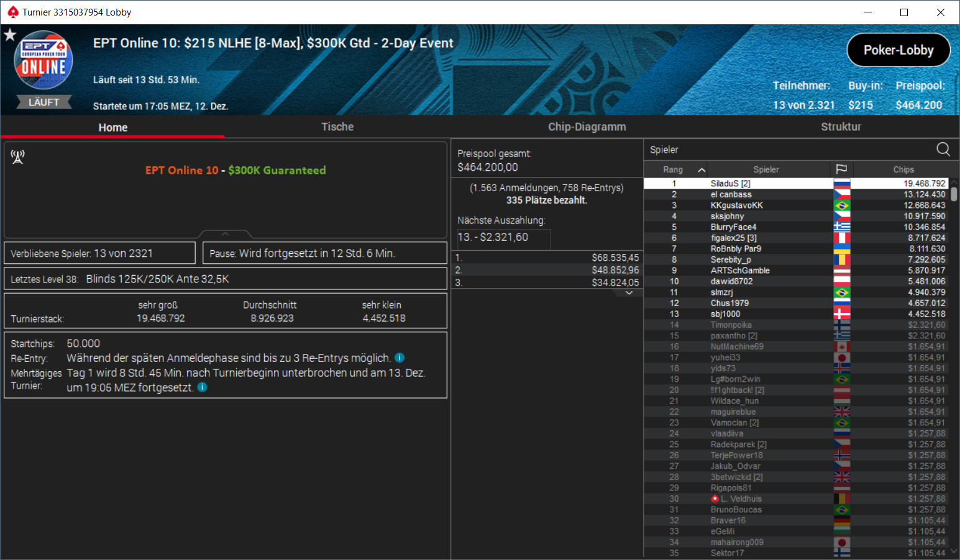Open the Tische tab
Image resolution: width=960 pixels, height=560 pixels.
337,127
